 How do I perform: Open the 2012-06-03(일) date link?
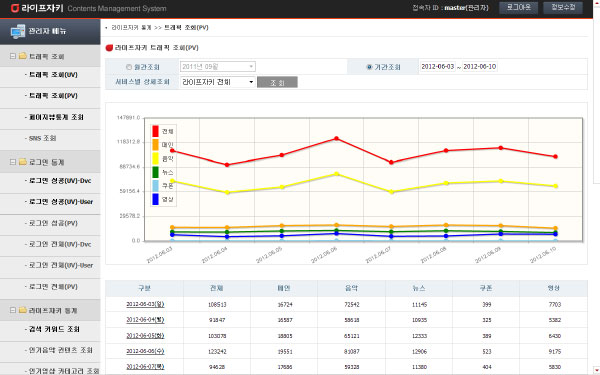tap(145, 305)
